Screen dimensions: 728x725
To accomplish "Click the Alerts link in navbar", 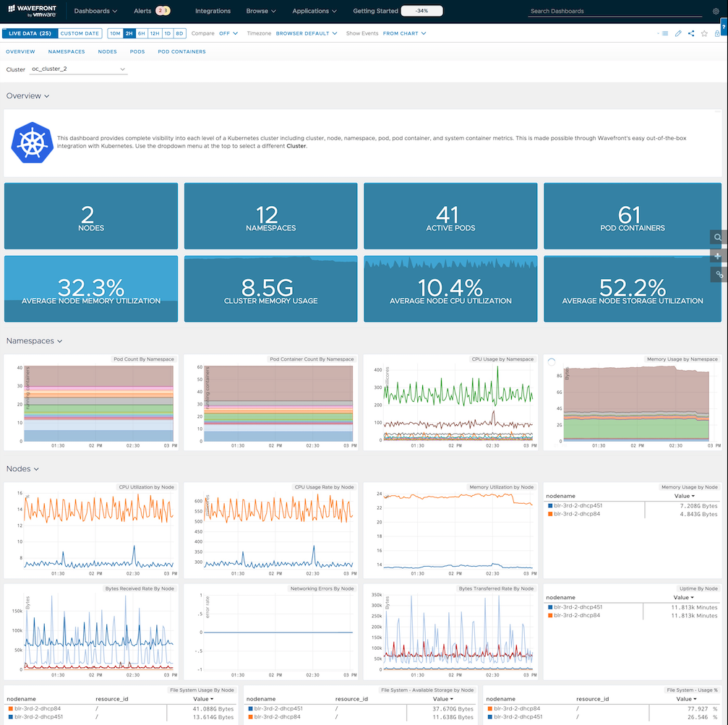I will (x=142, y=12).
